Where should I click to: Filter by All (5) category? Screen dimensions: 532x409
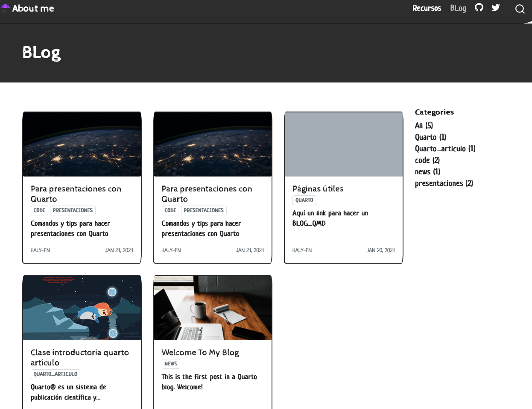pos(424,126)
